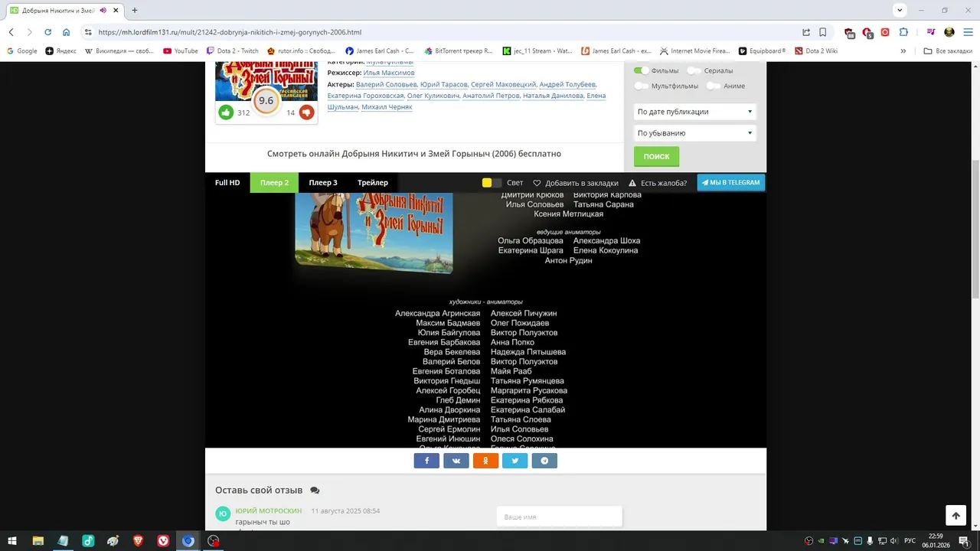Click the 'МЫ В TELEGRAM' button
The width and height of the screenshot is (980, 551).
pos(731,183)
